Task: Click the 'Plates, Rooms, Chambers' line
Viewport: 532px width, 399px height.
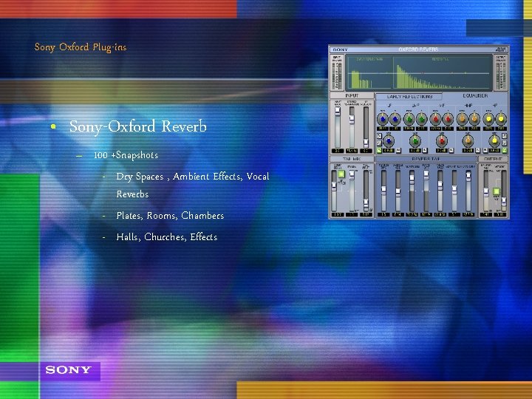Action: coord(170,216)
